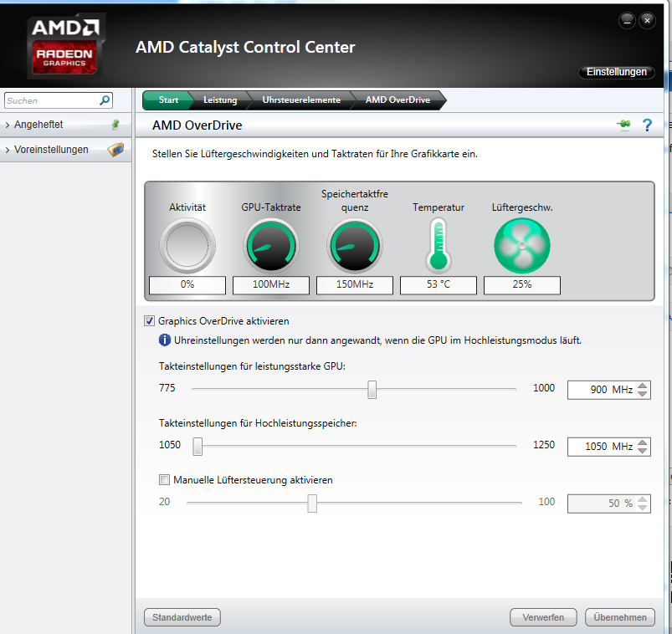The image size is (672, 634).
Task: Pin this page using green pushpin icon
Action: point(624,125)
